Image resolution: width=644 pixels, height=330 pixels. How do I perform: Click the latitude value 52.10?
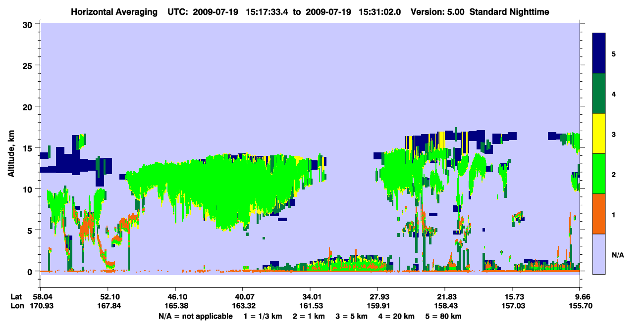point(107,297)
